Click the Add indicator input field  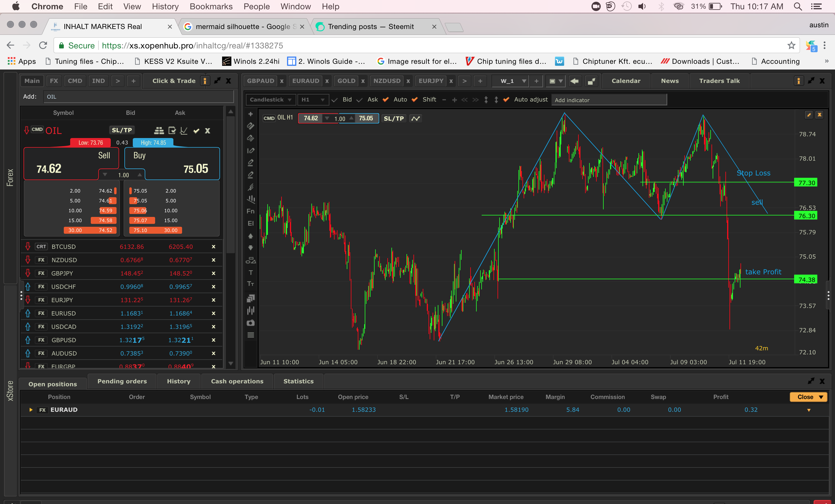point(609,100)
